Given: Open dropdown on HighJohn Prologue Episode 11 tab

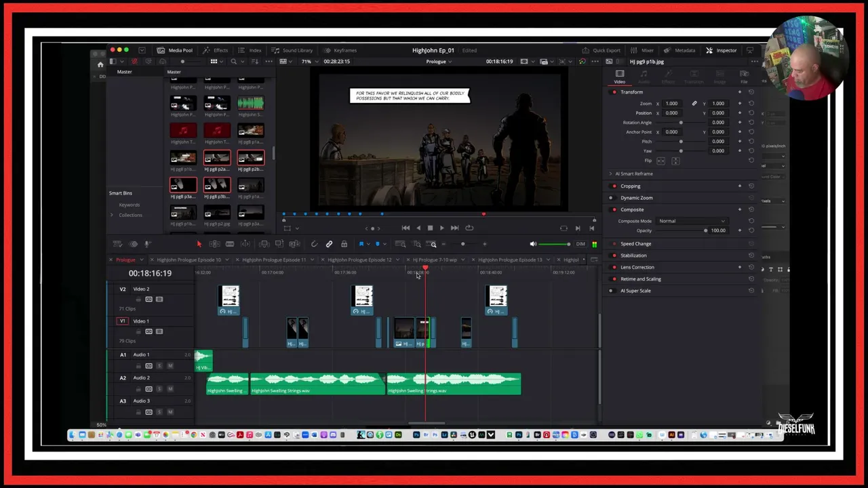Looking at the screenshot, I should point(312,260).
